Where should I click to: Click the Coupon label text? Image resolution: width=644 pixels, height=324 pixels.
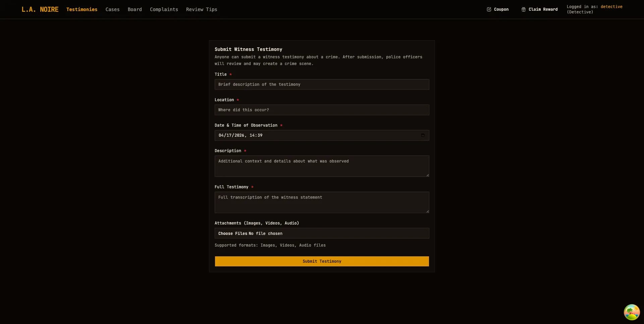coord(501,9)
